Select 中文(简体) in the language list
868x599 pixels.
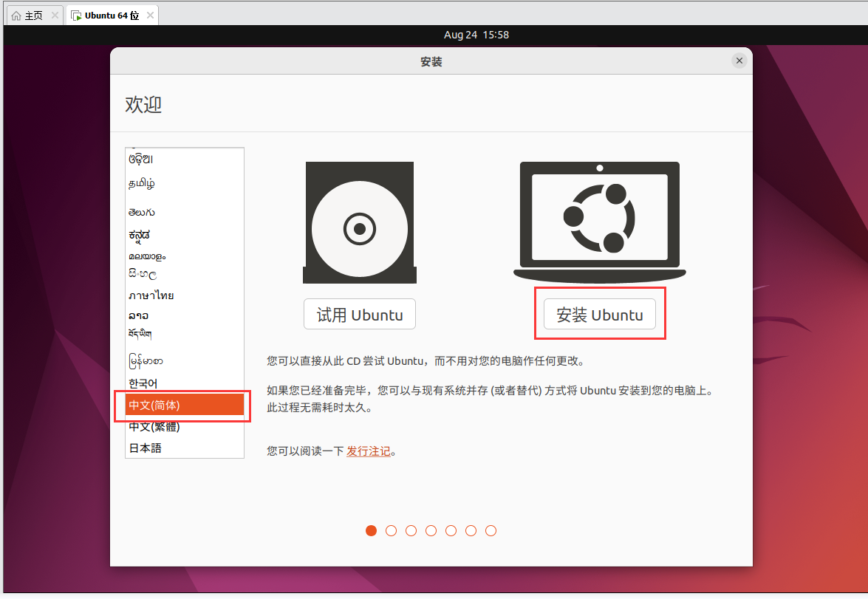click(185, 405)
